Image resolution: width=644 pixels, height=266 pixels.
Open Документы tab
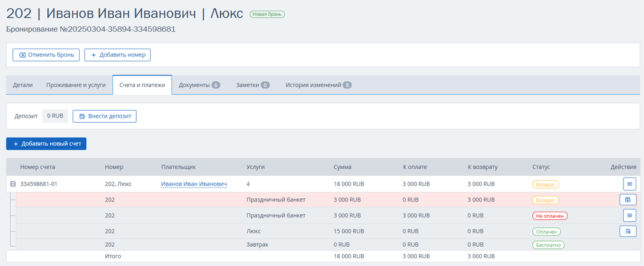(x=199, y=85)
